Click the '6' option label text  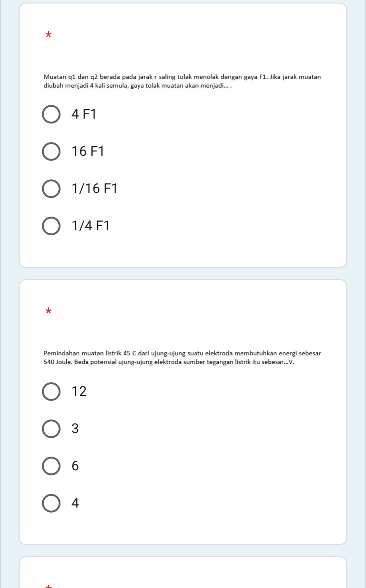click(x=75, y=466)
